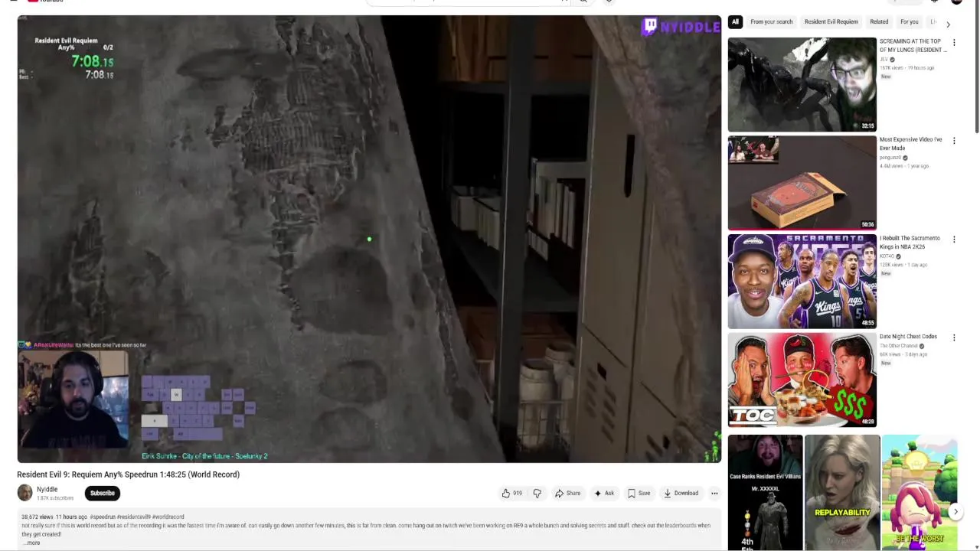Subscribe to the Nyiddle channel

(x=102, y=494)
